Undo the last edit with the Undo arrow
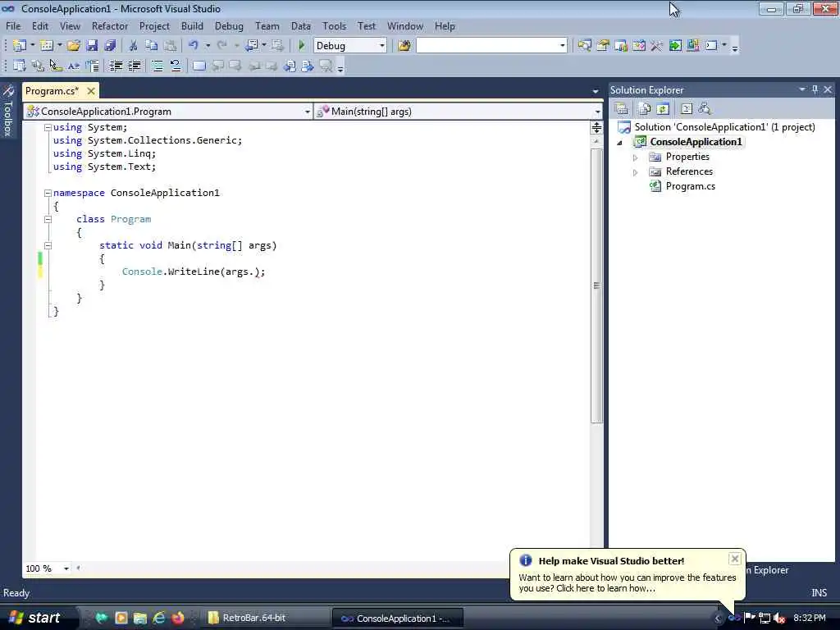 coord(194,46)
